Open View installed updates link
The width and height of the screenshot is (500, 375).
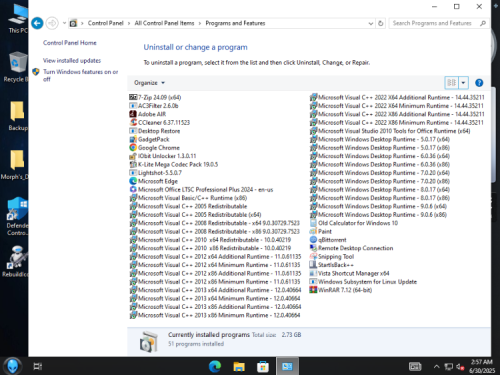pyautogui.click(x=72, y=60)
